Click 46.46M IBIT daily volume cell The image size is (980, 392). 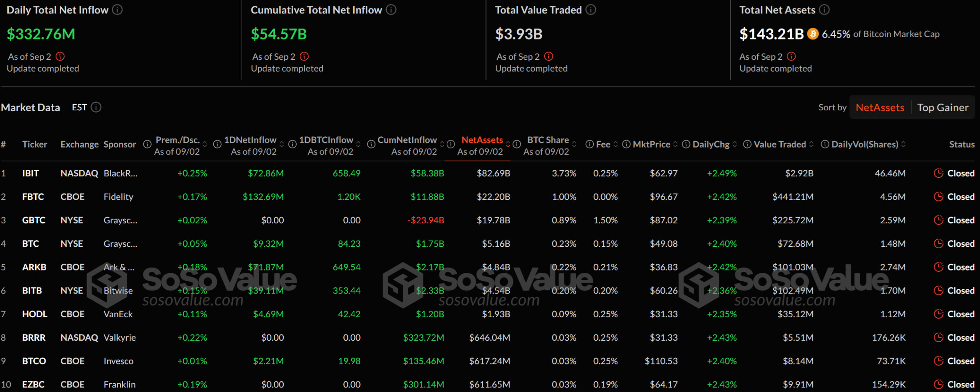[890, 173]
